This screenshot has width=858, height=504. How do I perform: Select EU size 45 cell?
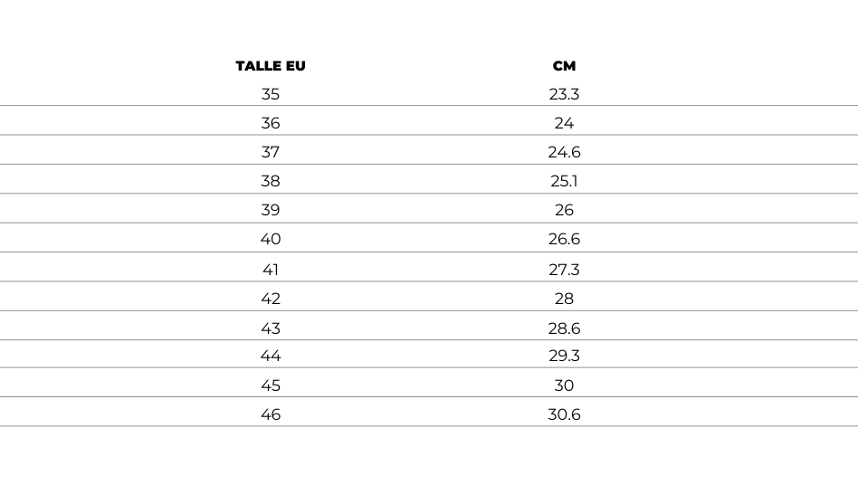click(271, 385)
